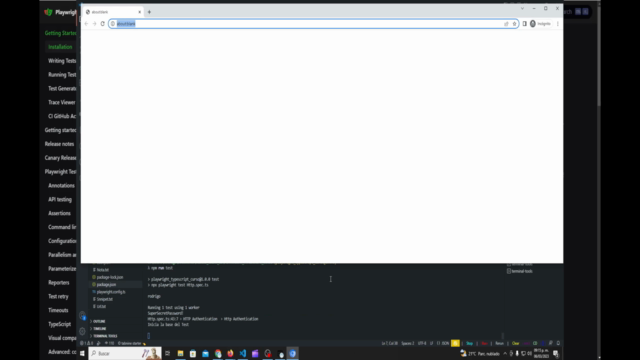Open Chrome side panel icon
The width and height of the screenshot is (640, 360).
pos(524,24)
